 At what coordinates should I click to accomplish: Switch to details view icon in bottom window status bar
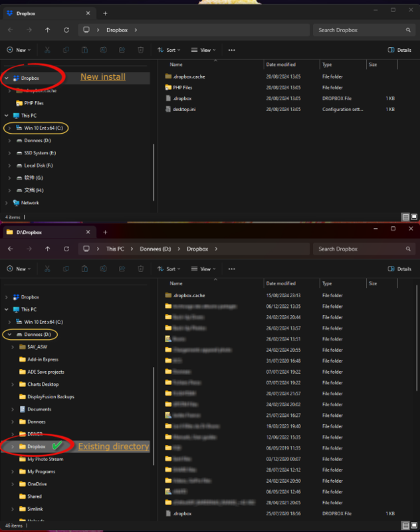(x=405, y=525)
